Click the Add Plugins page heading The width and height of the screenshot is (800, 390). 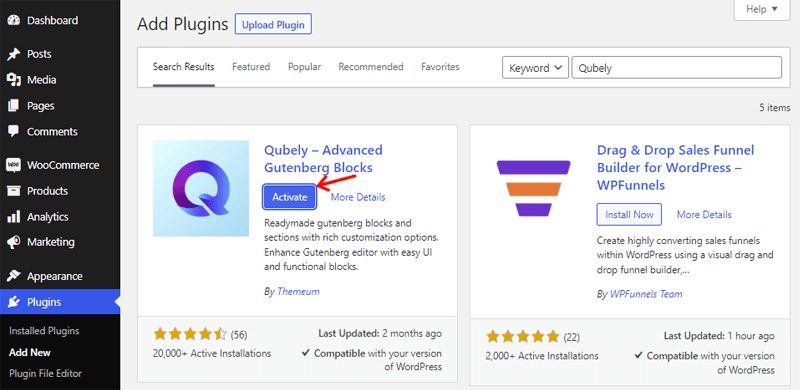tap(183, 24)
